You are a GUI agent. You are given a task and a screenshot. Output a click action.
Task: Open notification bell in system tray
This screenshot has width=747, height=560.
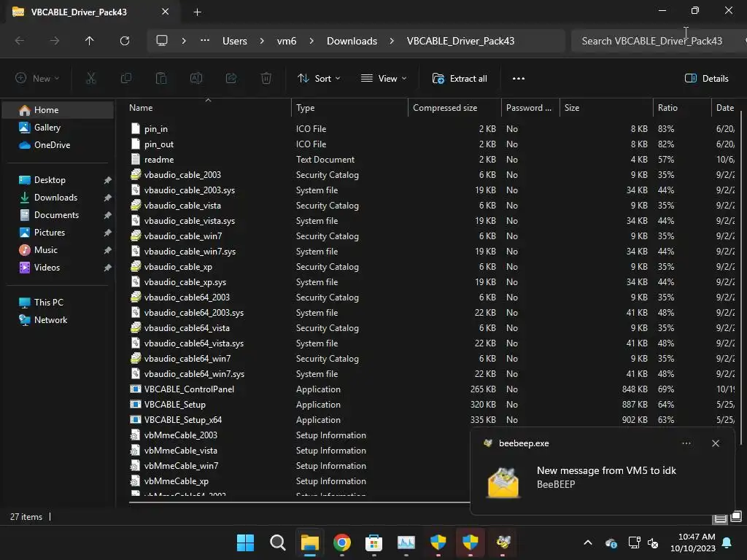(x=727, y=542)
